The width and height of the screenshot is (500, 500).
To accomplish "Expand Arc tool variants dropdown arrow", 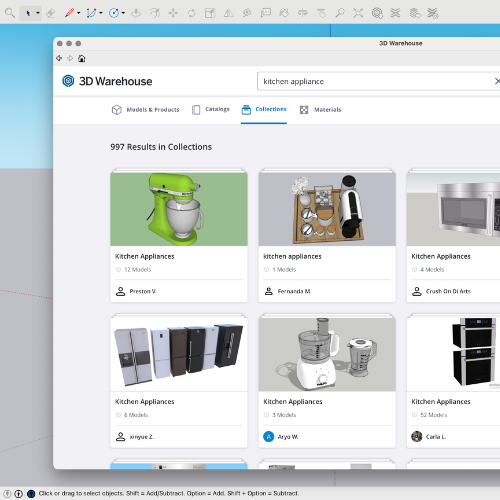I will [101, 13].
